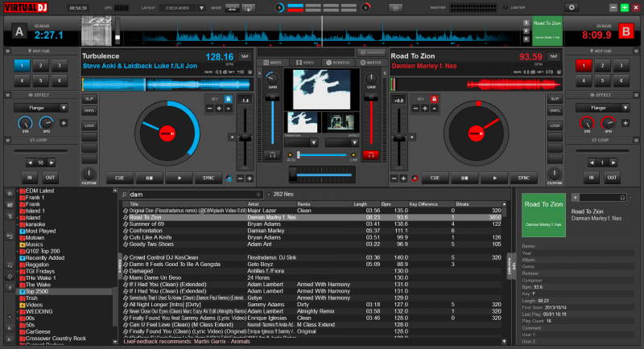Switch to the Master tab
The height and width of the screenshot is (349, 644).
(371, 63)
